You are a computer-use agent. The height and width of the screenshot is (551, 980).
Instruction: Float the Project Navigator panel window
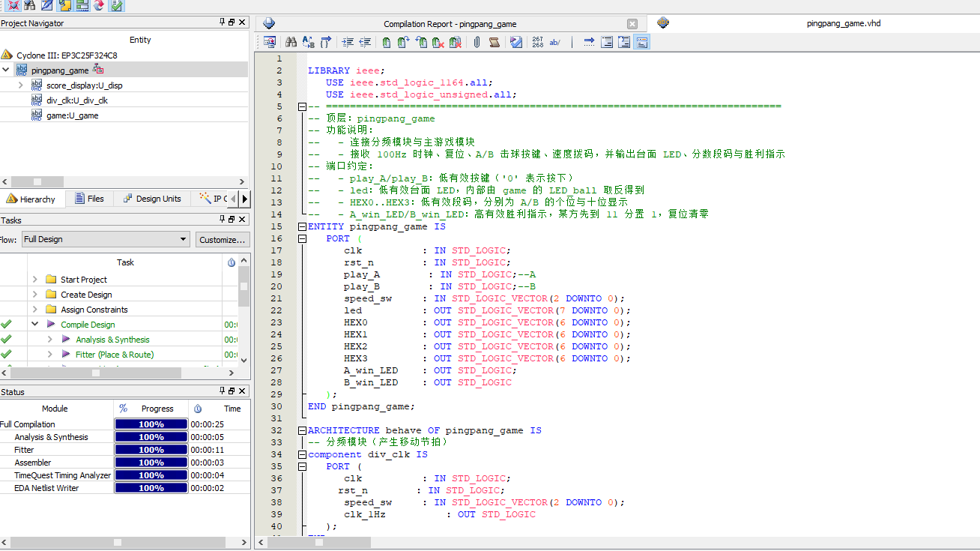(232, 22)
